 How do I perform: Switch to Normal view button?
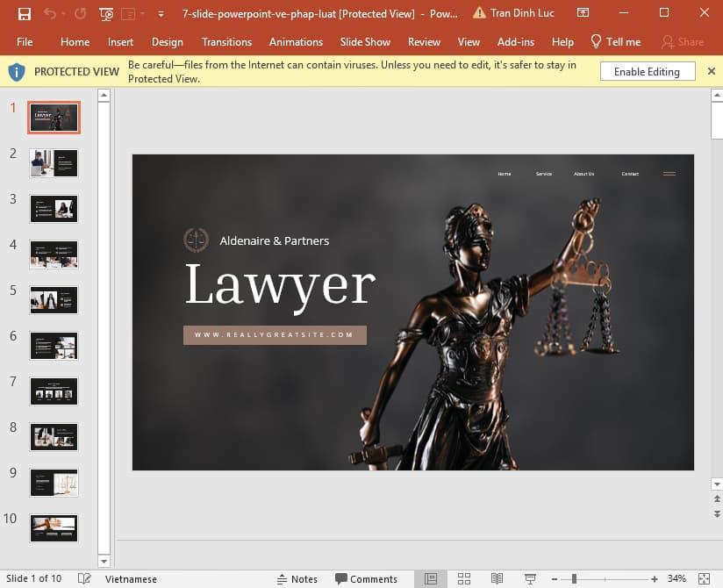pos(431,578)
